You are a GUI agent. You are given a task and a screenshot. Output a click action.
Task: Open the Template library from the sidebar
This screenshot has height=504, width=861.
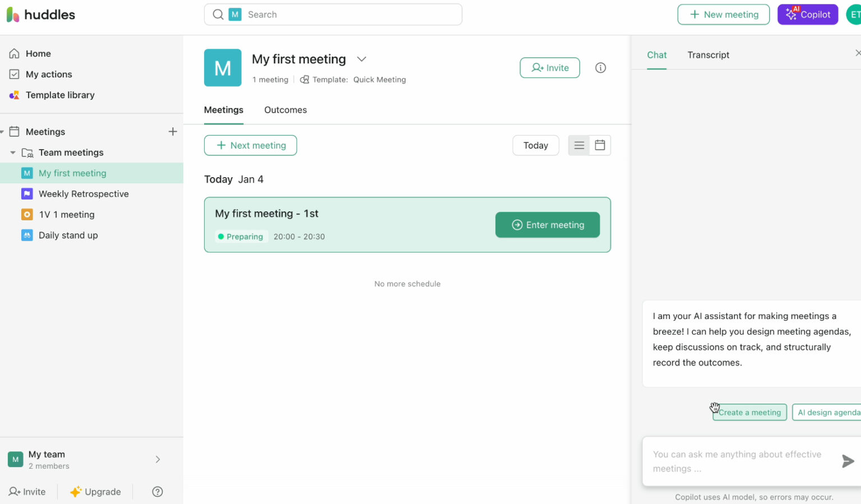(x=60, y=95)
